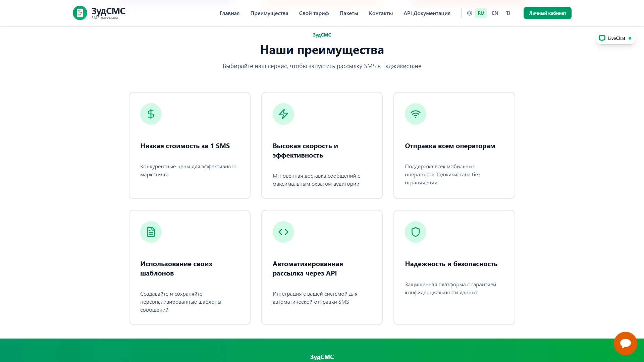Switch language to TJ
Image resolution: width=644 pixels, height=362 pixels.
[x=508, y=13]
